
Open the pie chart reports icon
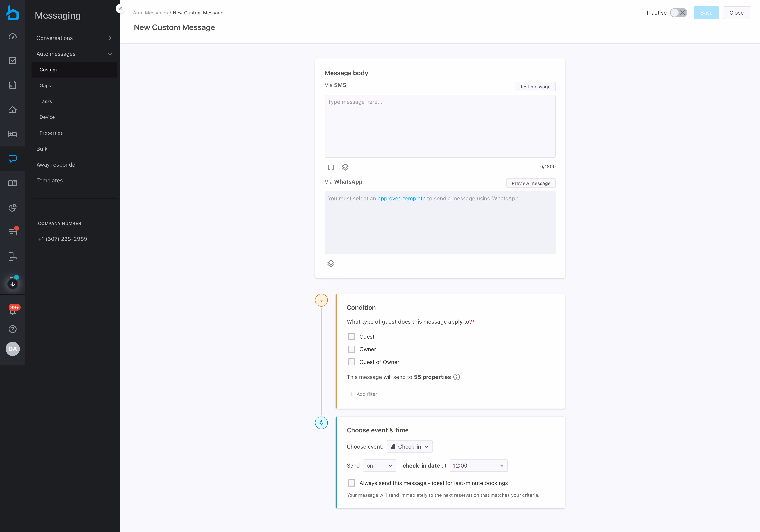(13, 208)
